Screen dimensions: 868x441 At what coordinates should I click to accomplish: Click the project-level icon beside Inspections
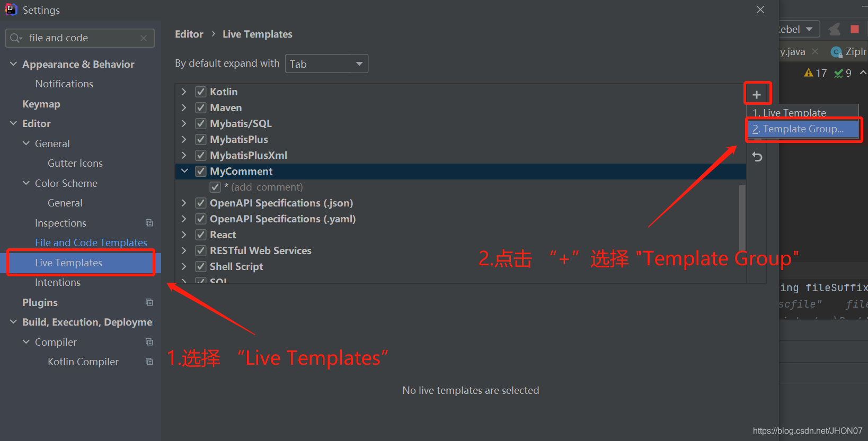click(x=149, y=223)
